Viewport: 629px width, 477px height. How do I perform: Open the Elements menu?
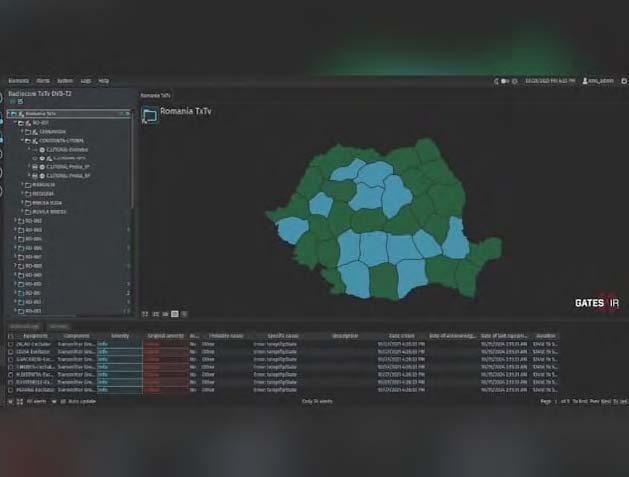click(19, 81)
